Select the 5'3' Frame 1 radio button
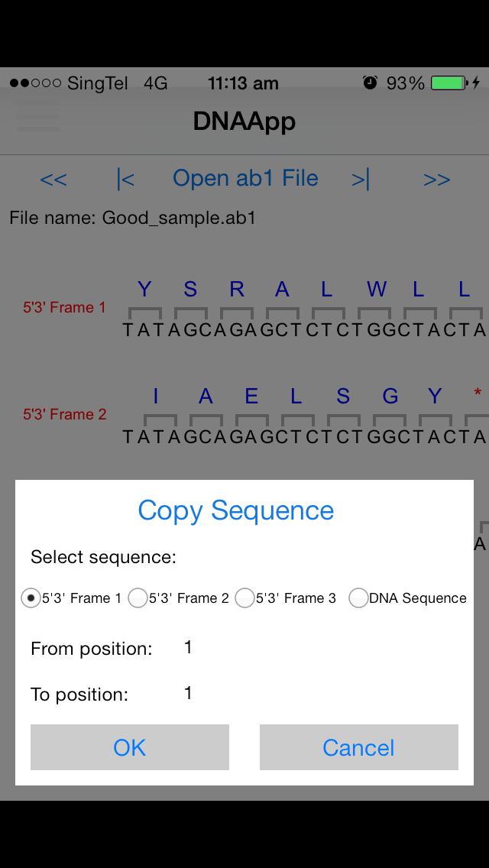The width and height of the screenshot is (489, 868). (x=31, y=598)
